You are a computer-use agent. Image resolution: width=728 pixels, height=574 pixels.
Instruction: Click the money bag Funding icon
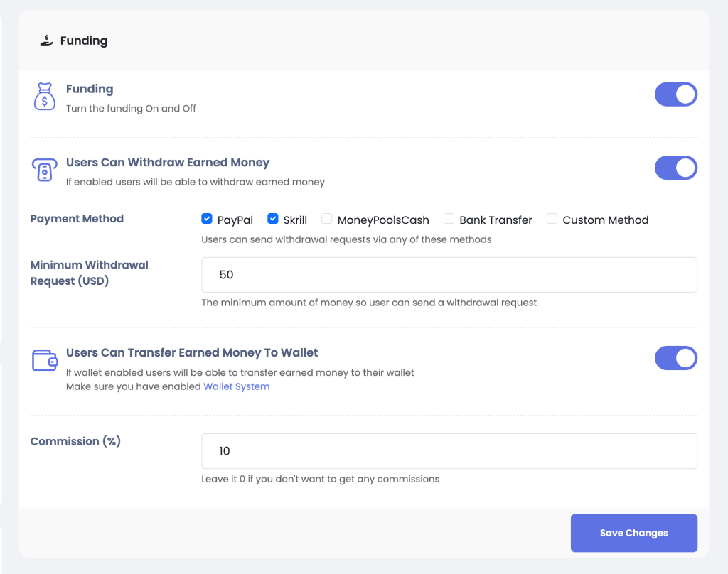tap(45, 97)
